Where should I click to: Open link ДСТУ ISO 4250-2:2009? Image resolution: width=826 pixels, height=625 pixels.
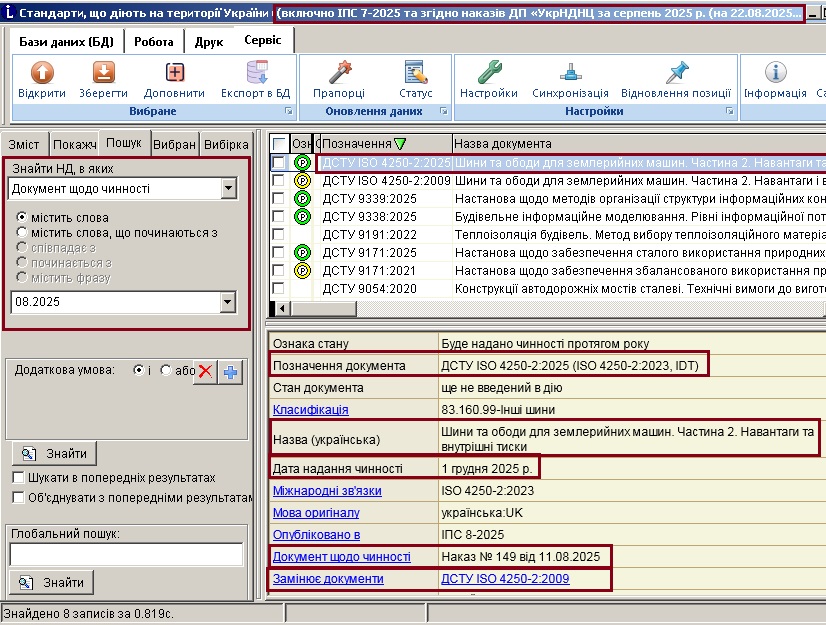pos(505,579)
